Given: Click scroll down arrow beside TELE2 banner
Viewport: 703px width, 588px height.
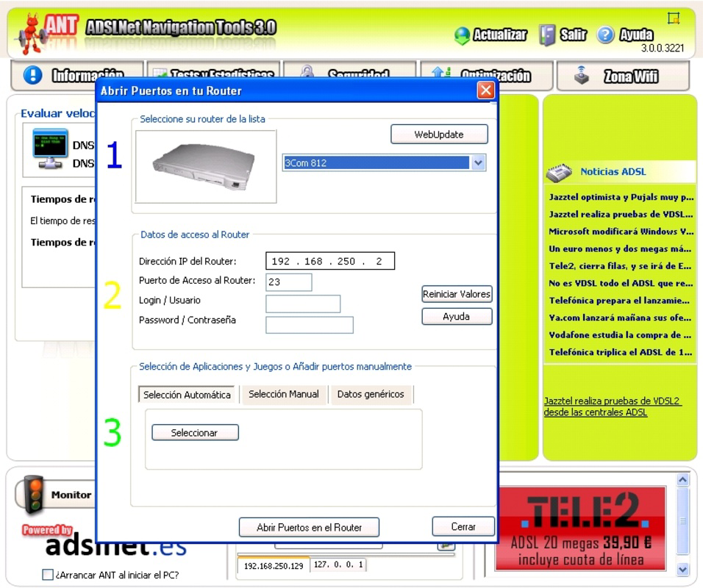Looking at the screenshot, I should pyautogui.click(x=682, y=570).
